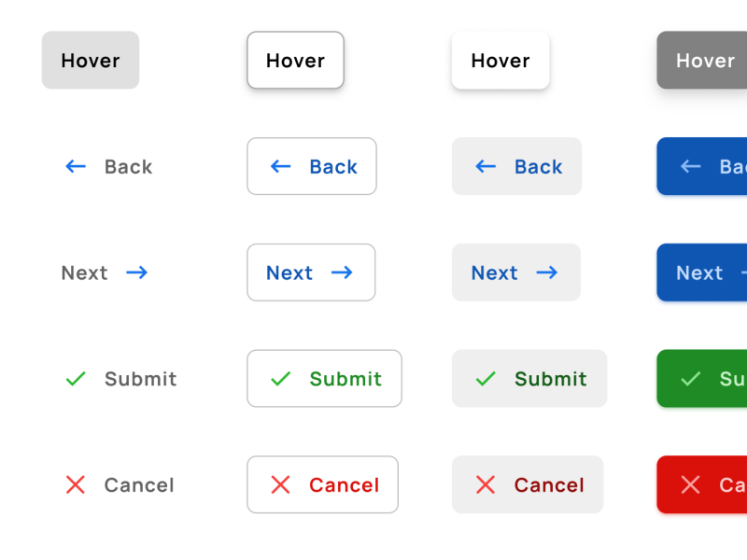Click green checkmark icon in outlined Submit button
Viewport: 747px width, 560px height.
click(x=280, y=379)
